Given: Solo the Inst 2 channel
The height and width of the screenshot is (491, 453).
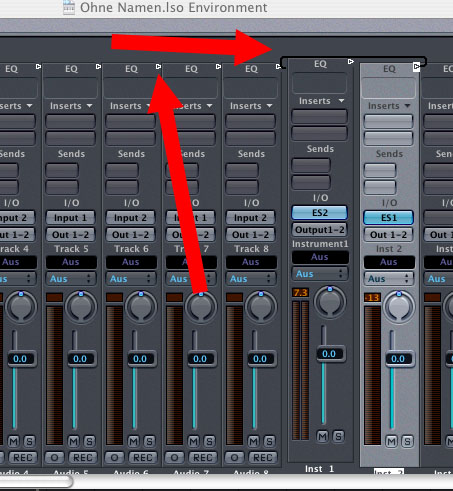Looking at the screenshot, I should (407, 441).
